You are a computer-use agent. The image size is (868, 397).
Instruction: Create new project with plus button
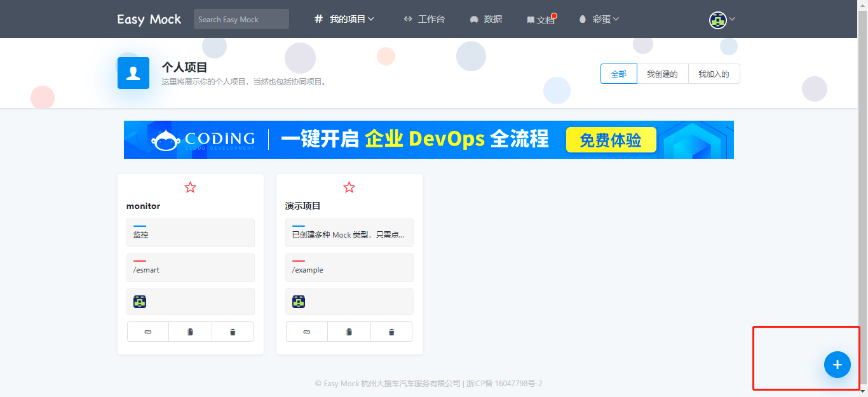(837, 365)
